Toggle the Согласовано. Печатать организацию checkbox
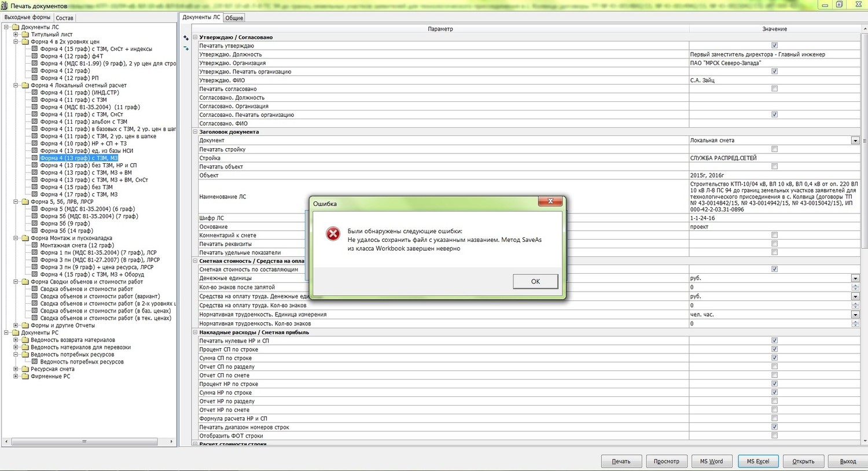The width and height of the screenshot is (868, 471). tap(774, 115)
